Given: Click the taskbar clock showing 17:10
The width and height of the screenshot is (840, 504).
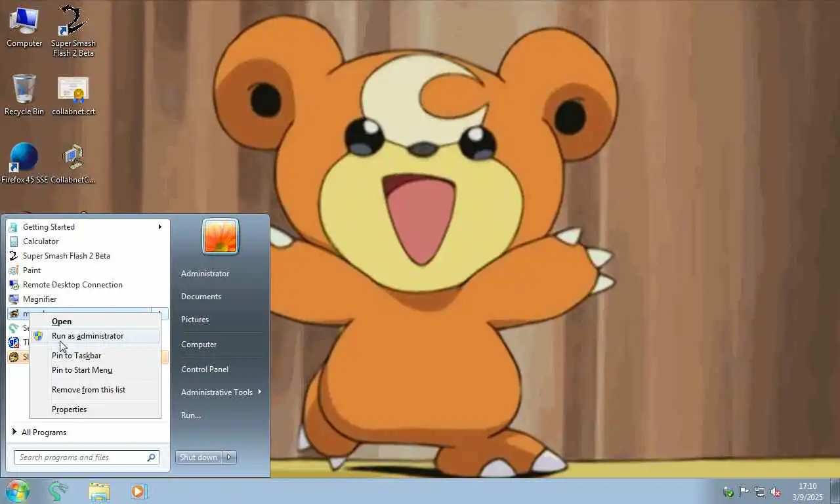Looking at the screenshot, I should [807, 492].
